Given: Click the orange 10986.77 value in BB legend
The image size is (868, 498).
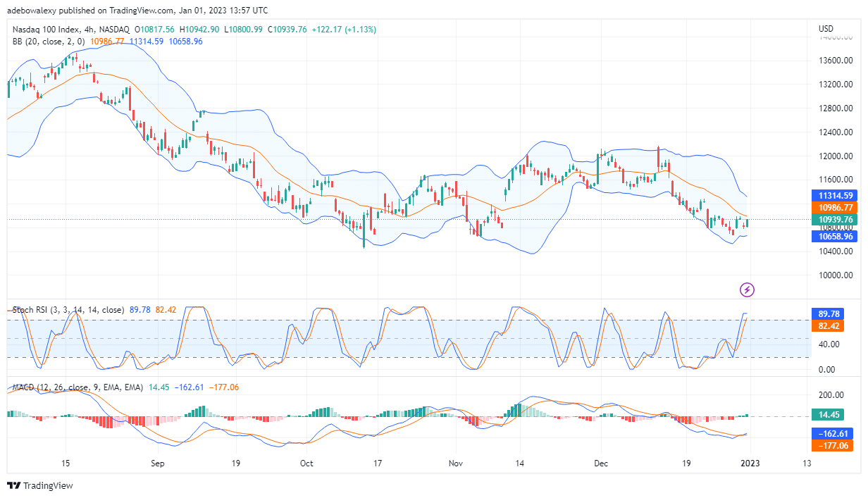Looking at the screenshot, I should 107,42.
